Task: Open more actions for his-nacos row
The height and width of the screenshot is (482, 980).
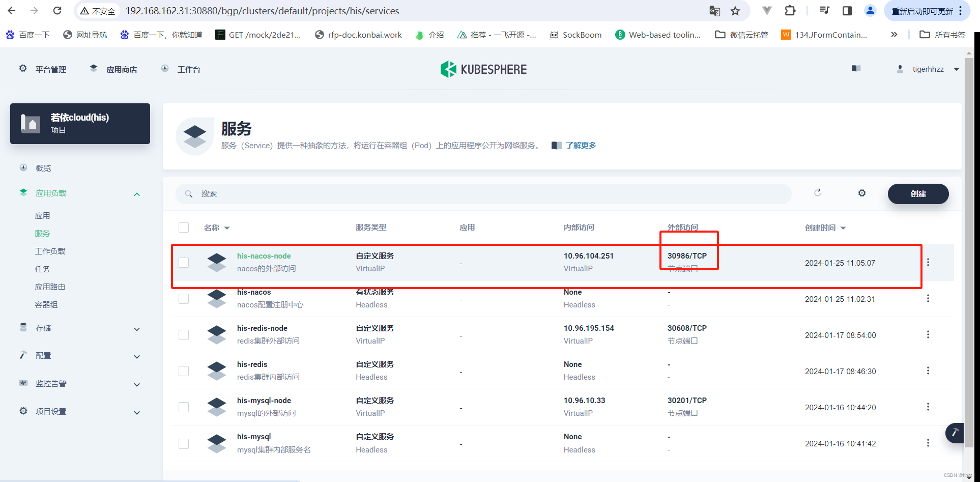Action: tap(928, 298)
